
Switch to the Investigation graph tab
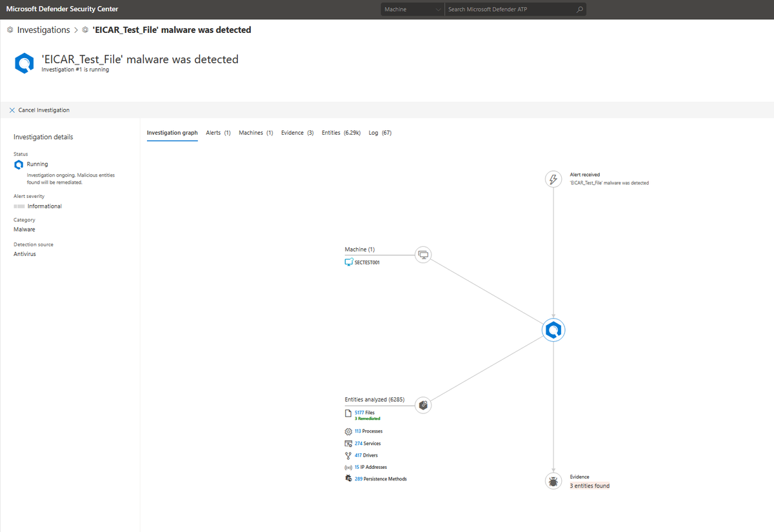172,133
